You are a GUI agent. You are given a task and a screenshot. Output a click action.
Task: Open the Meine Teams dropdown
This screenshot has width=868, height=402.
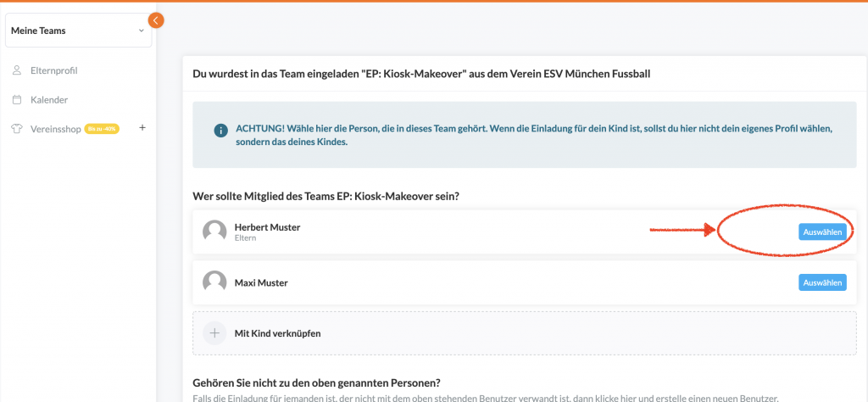click(x=76, y=31)
